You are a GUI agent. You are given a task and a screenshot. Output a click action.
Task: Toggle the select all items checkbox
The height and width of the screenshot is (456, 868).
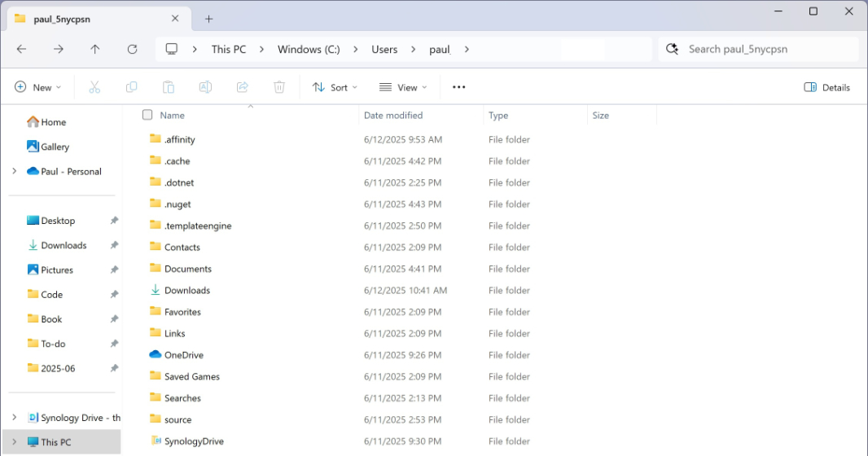tap(147, 115)
